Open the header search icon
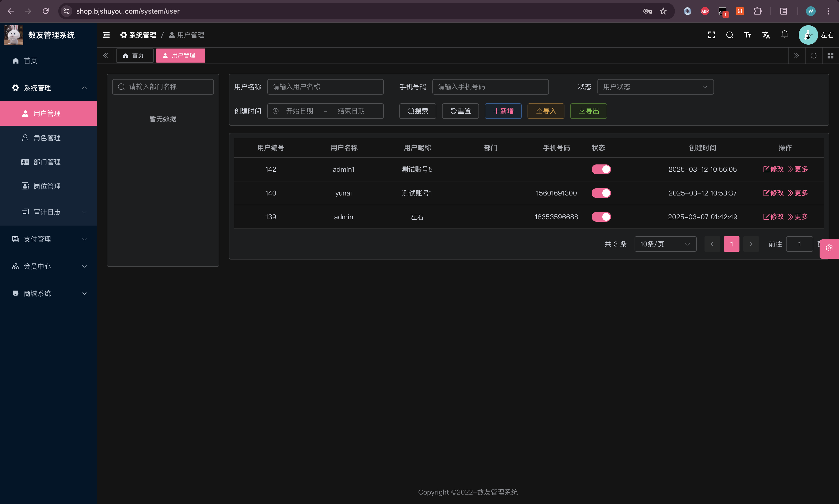This screenshot has height=504, width=839. pos(730,35)
